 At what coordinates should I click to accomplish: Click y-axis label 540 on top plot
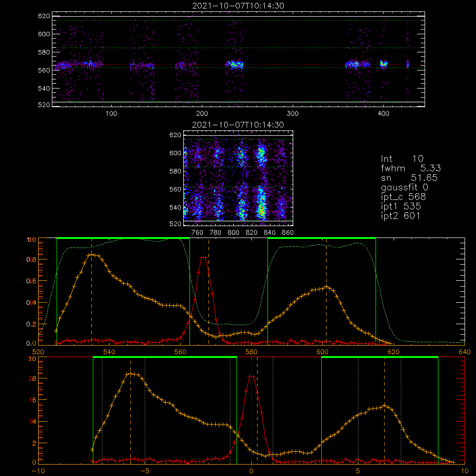point(44,89)
